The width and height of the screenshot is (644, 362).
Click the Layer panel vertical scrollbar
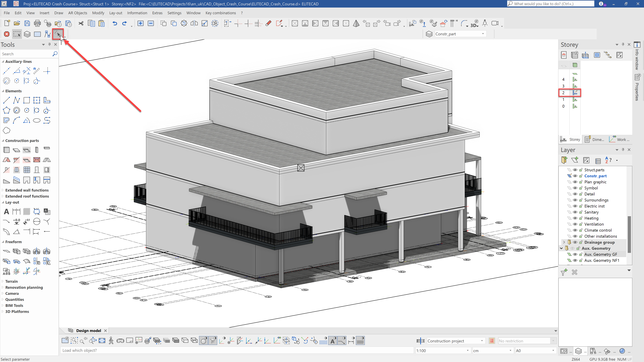629,234
